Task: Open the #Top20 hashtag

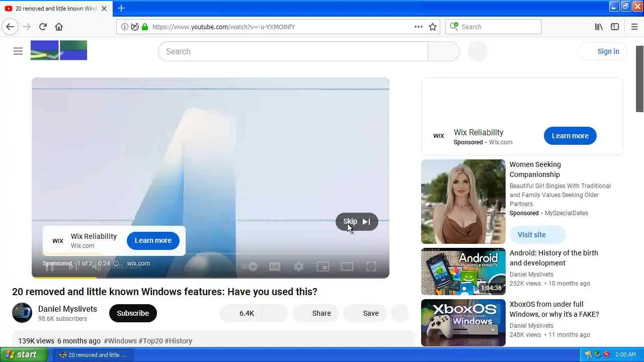Action: coord(151,341)
